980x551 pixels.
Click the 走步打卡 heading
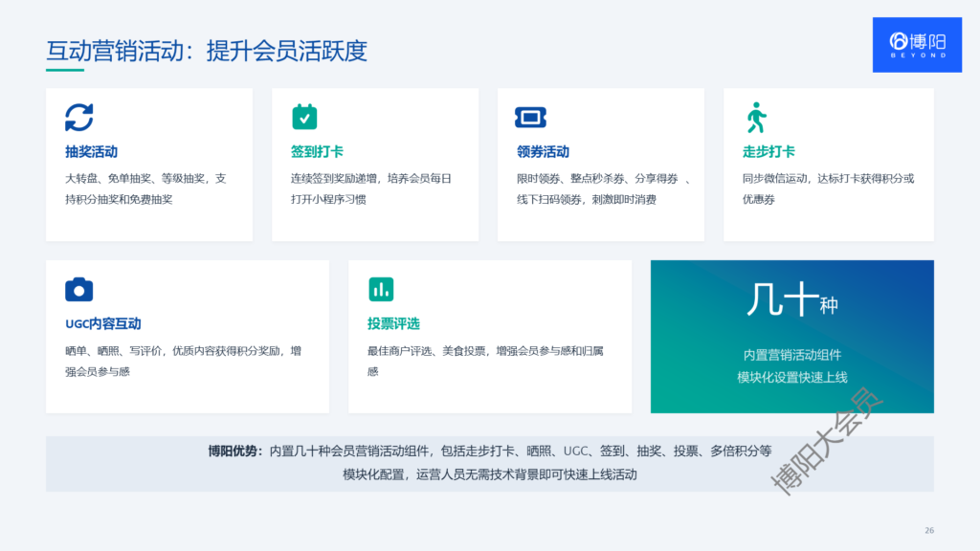point(768,152)
